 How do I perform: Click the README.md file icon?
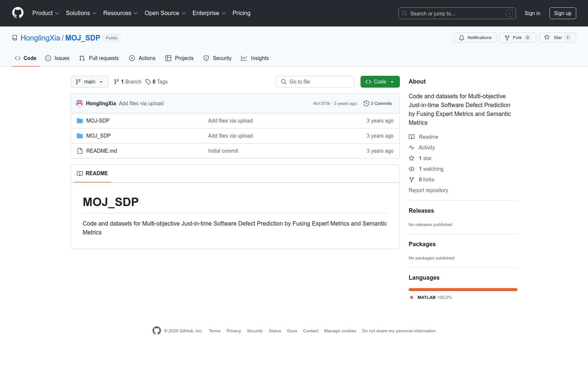80,151
